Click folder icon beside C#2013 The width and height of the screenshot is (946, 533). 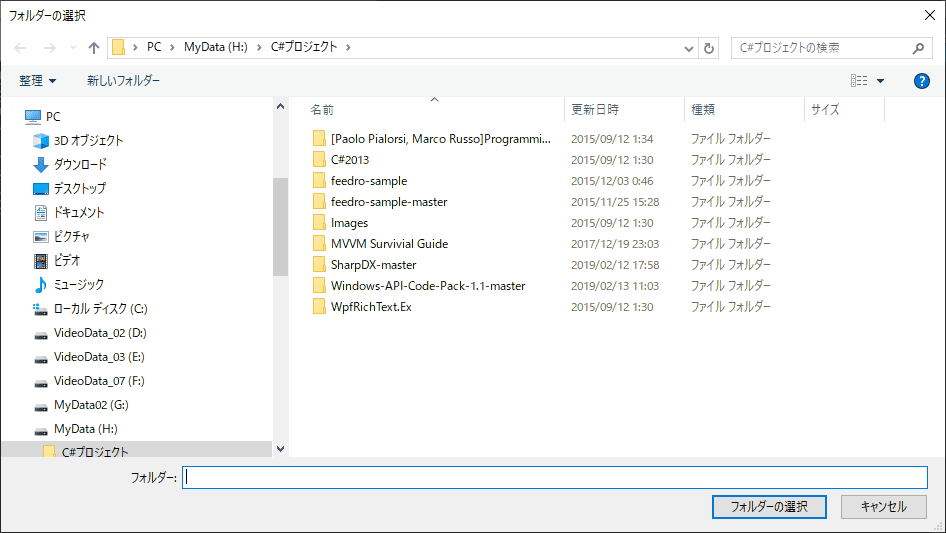pos(319,159)
